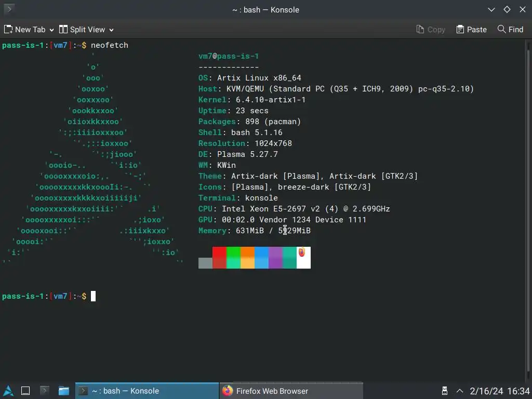The width and height of the screenshot is (532, 399).
Task: Open the file manager from taskbar
Action: [63, 391]
